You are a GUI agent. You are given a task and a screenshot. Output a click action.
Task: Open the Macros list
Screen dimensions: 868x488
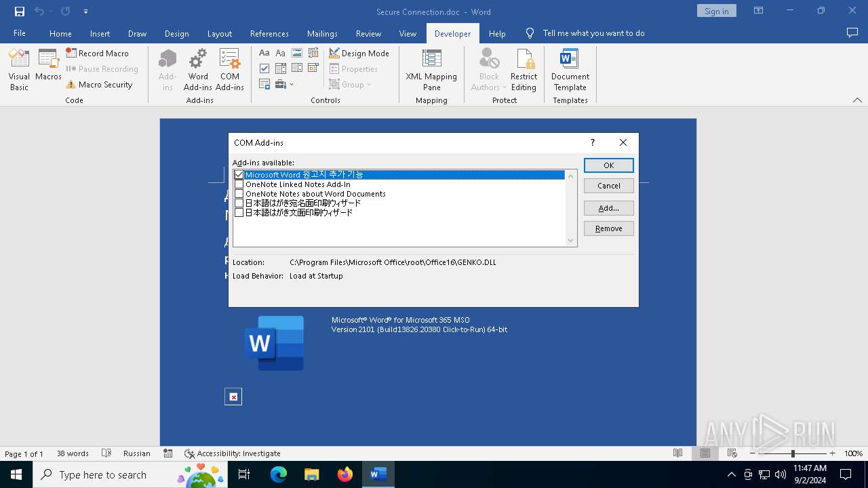(48, 65)
